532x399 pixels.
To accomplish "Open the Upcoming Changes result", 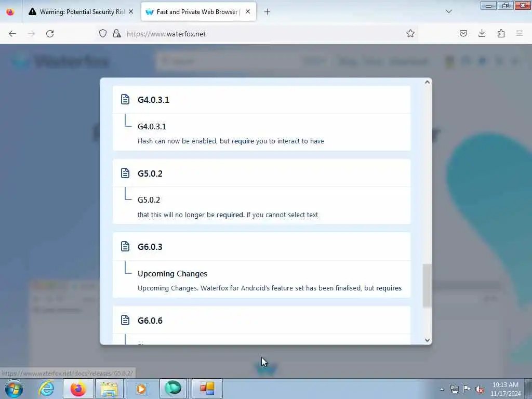I will pyautogui.click(x=261, y=280).
